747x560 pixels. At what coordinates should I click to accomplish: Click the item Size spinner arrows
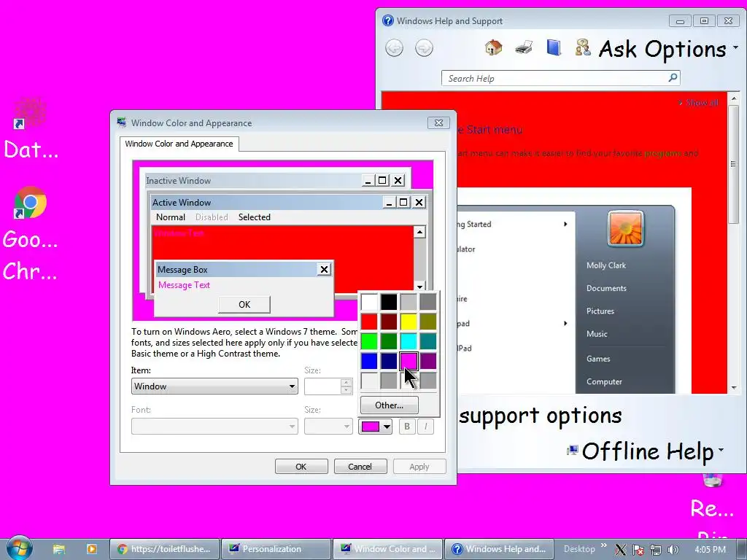pos(347,386)
